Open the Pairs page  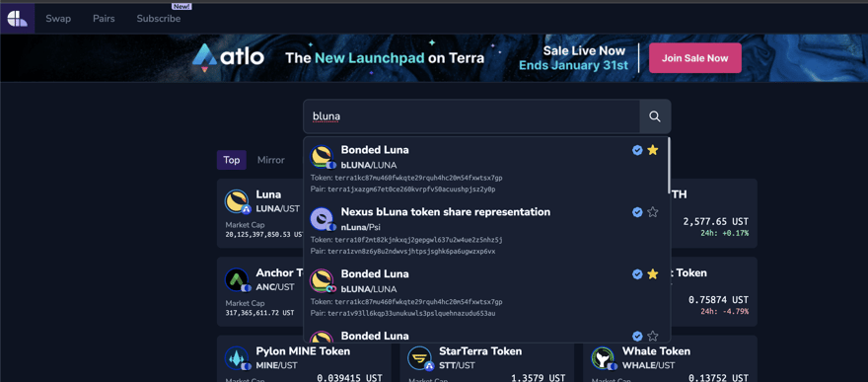pos(105,19)
